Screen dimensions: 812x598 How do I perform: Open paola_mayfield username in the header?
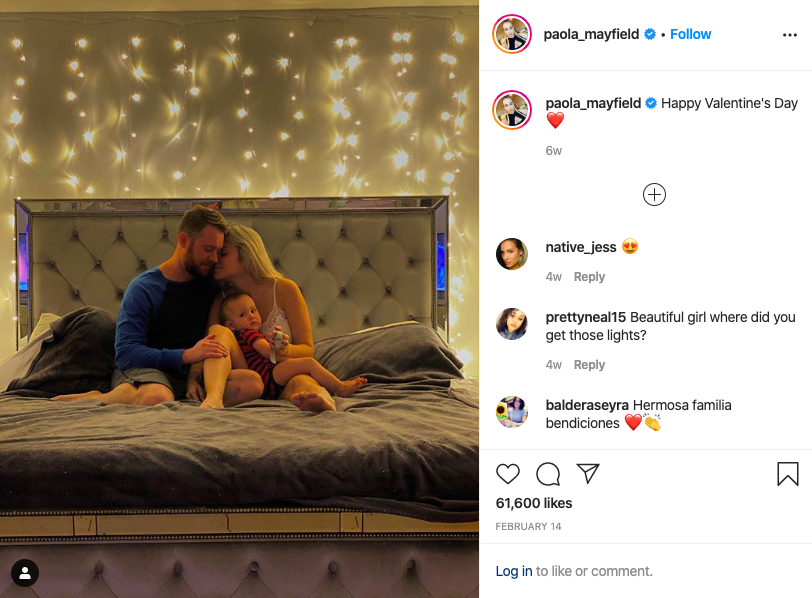591,34
